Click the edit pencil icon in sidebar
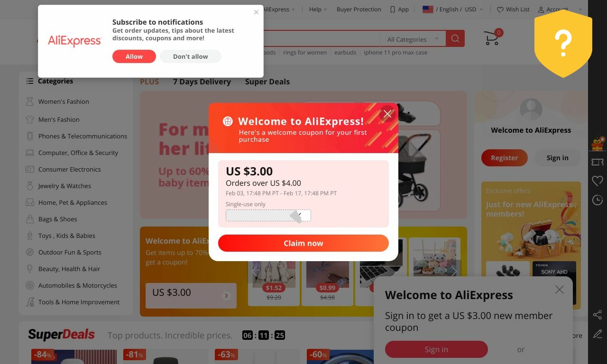 598,334
